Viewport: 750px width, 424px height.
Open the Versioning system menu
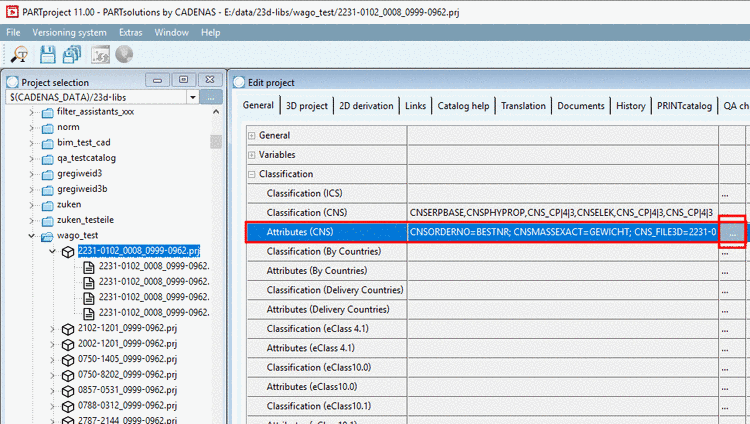tap(69, 33)
